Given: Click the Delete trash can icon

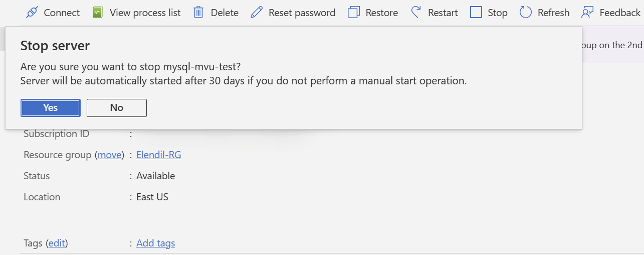Looking at the screenshot, I should 198,13.
